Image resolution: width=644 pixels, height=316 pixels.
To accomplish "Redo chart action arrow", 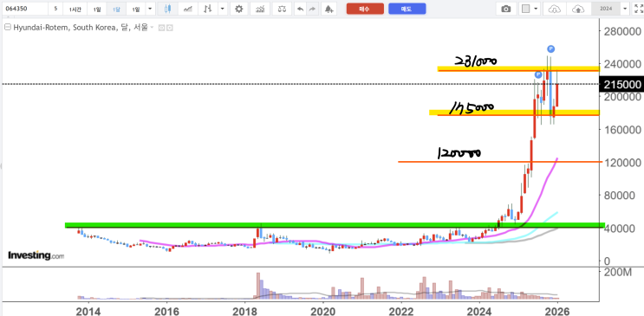I will (312, 9).
